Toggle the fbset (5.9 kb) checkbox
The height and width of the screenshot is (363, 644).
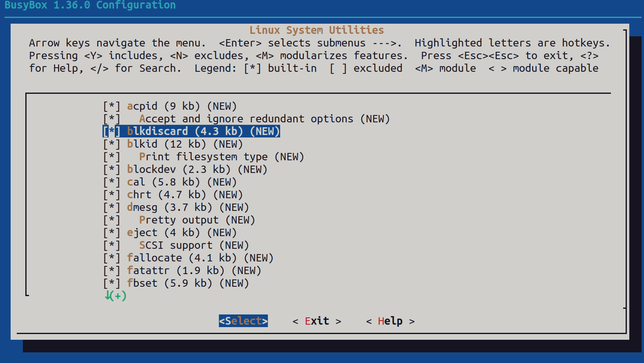(111, 283)
